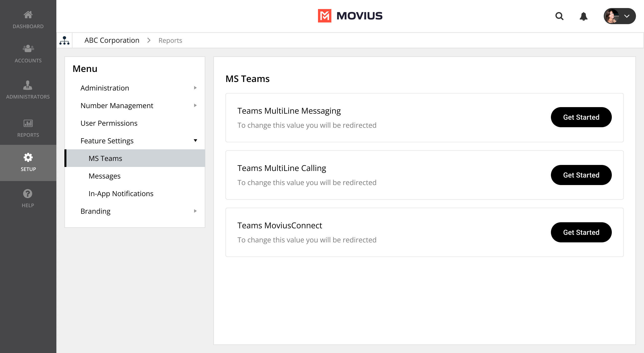The height and width of the screenshot is (353, 644).
Task: Expand the Administration menu arrow
Action: click(195, 88)
